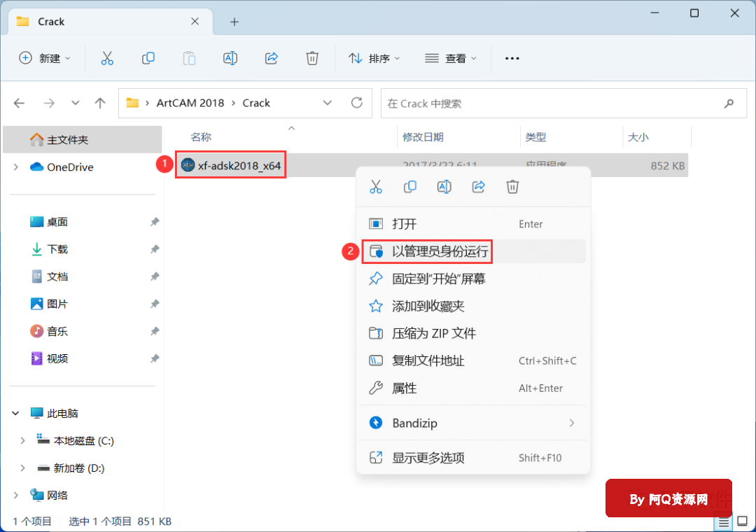Select the file name xf-adsk2018_x64
756x532 pixels.
click(x=239, y=166)
